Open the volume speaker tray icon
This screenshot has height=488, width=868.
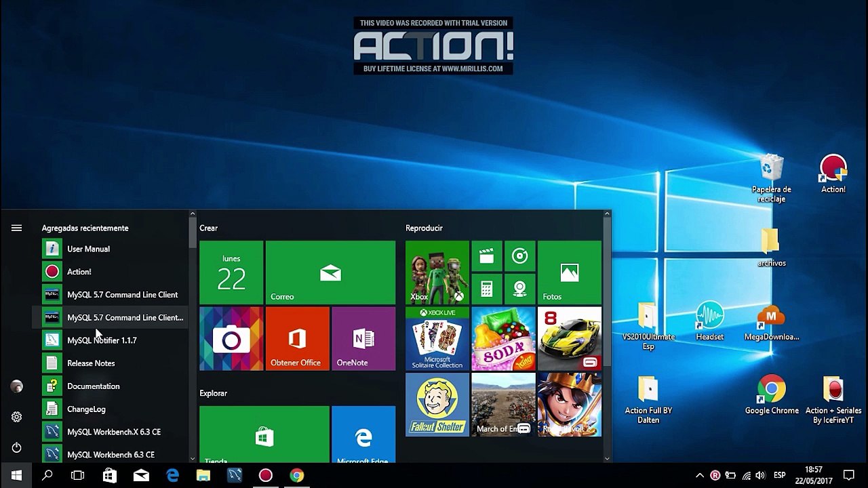pos(760,475)
